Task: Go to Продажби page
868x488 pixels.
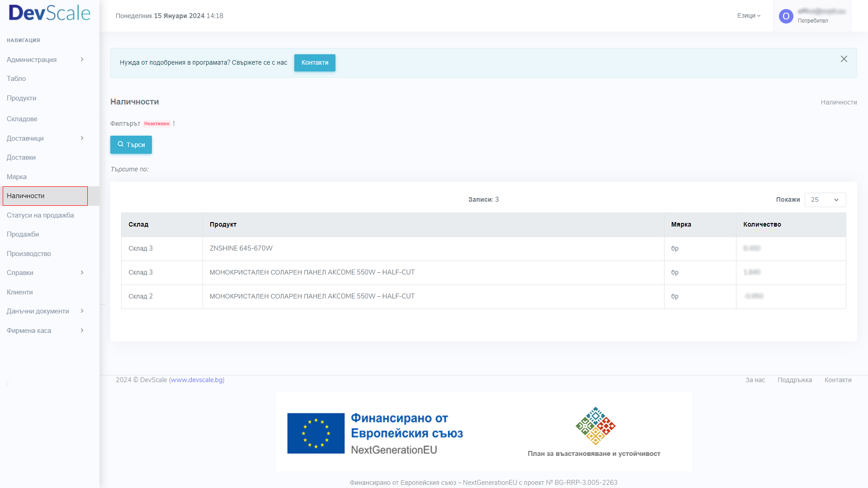Action: coord(23,234)
